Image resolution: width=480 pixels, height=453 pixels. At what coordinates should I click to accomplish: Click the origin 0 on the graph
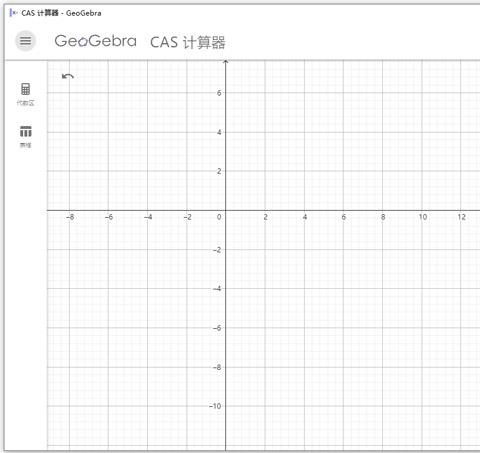(x=219, y=217)
